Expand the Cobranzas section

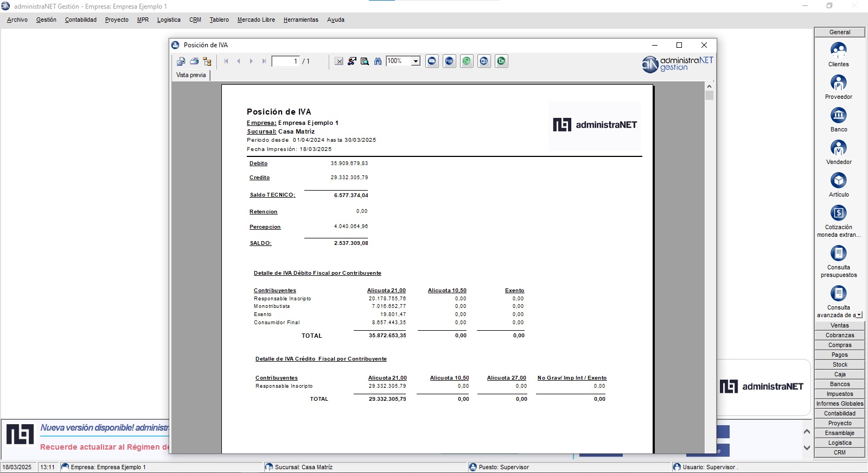click(840, 335)
